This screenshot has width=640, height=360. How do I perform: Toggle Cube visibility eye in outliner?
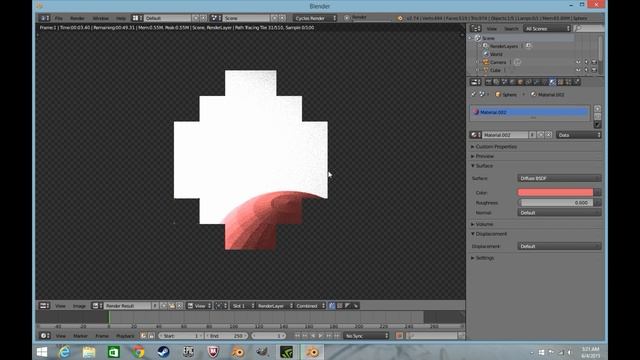(578, 70)
